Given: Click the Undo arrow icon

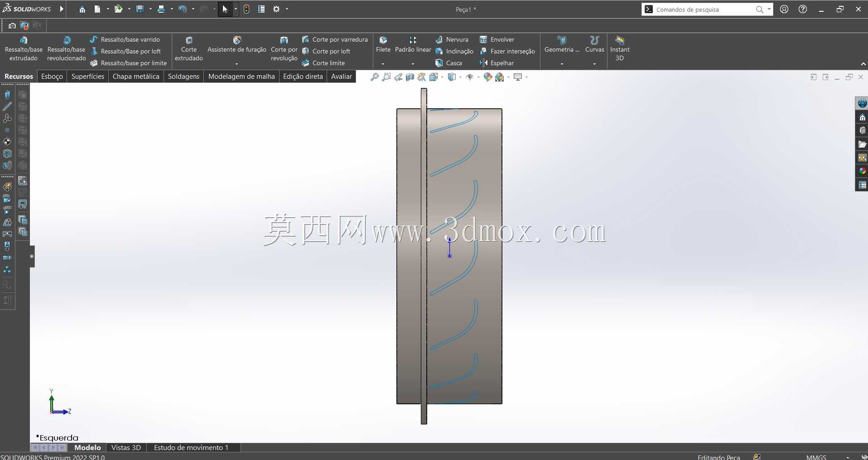Looking at the screenshot, I should coord(183,9).
